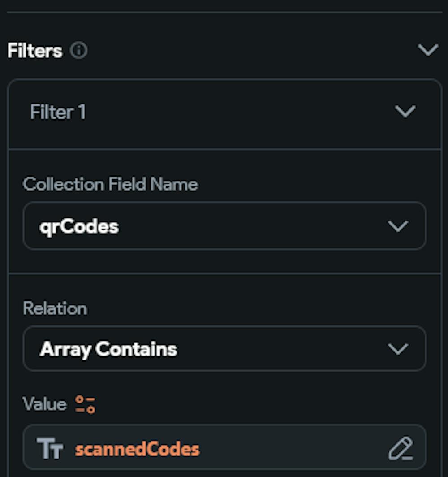Click the orange scannedCodes variable name

point(137,449)
